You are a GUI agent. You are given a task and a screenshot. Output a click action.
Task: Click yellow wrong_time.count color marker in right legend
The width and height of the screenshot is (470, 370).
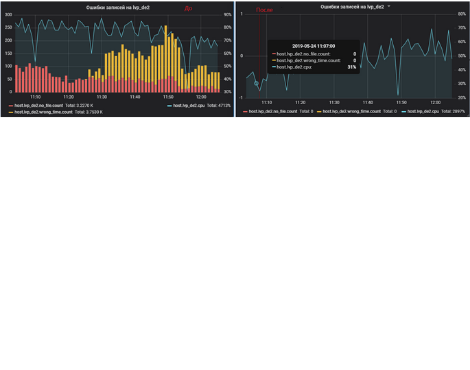tap(319, 112)
